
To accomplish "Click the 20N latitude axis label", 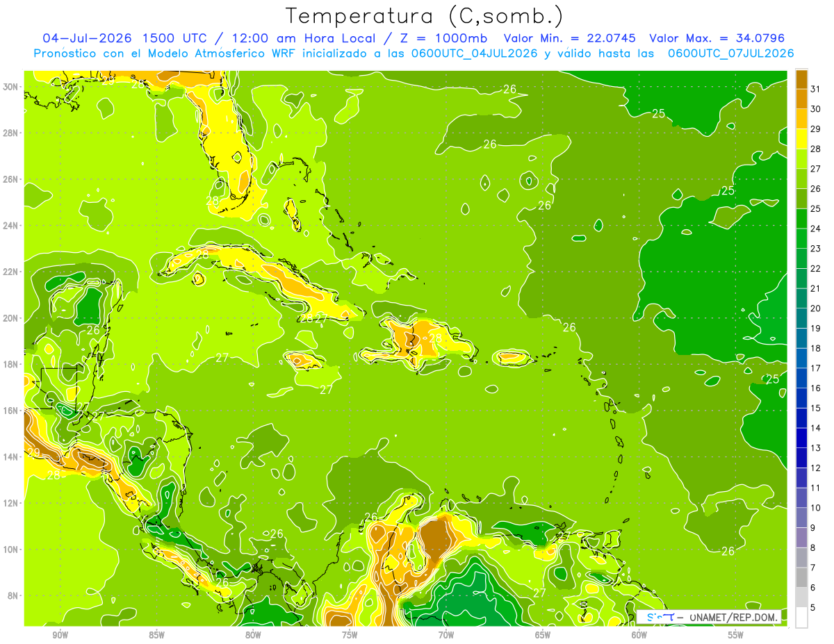I will tap(11, 318).
